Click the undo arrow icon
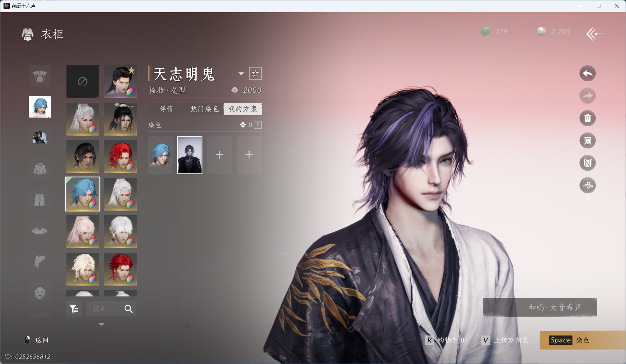 coord(587,73)
